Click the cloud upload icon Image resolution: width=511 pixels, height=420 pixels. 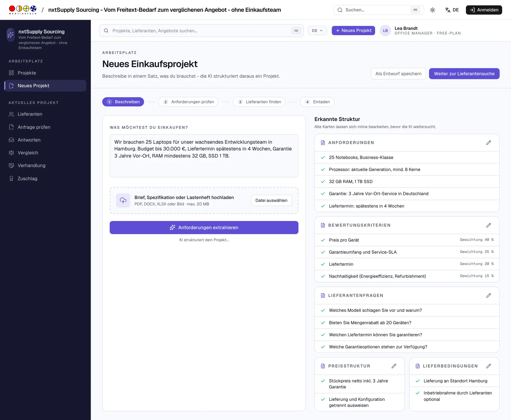click(x=123, y=200)
